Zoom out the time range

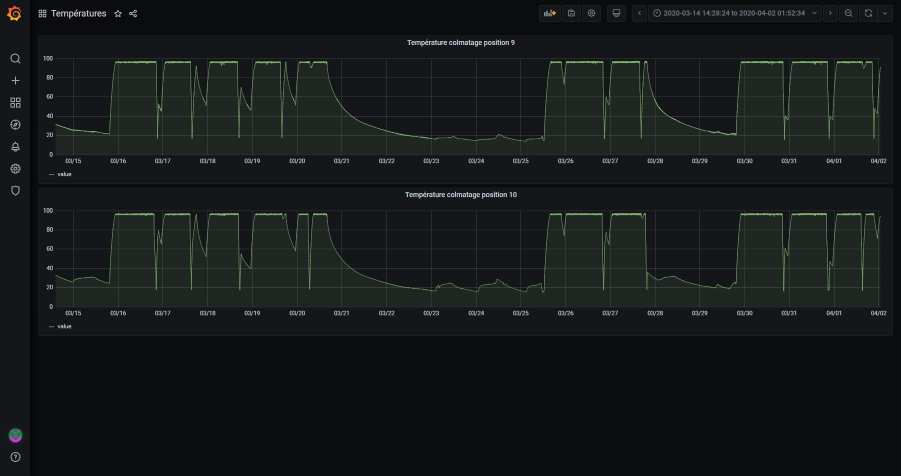click(849, 13)
